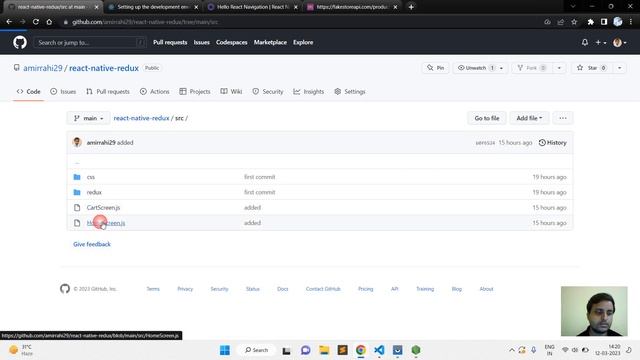Open the footer Privacy link
Image resolution: width=640 pixels, height=360 pixels.
coord(185,289)
